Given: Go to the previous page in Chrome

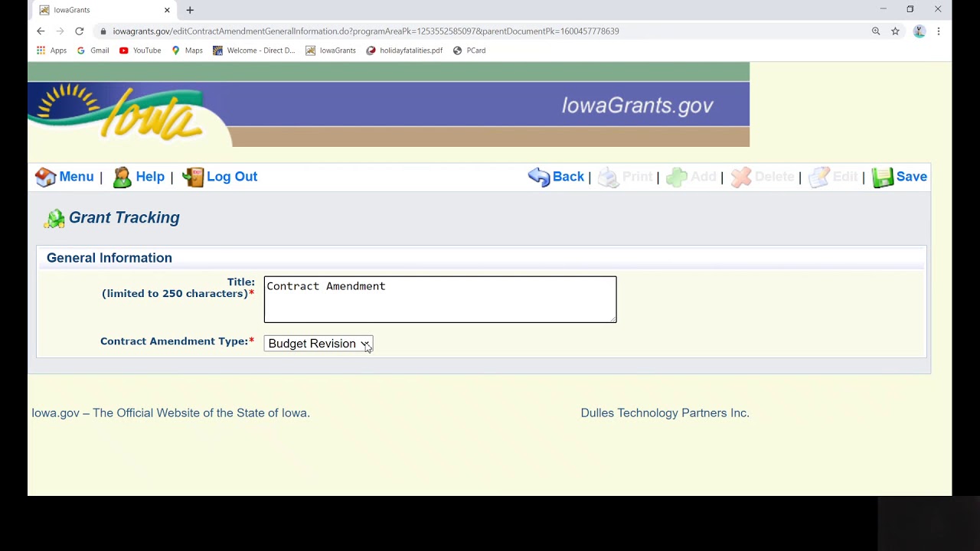Looking at the screenshot, I should click(x=41, y=31).
